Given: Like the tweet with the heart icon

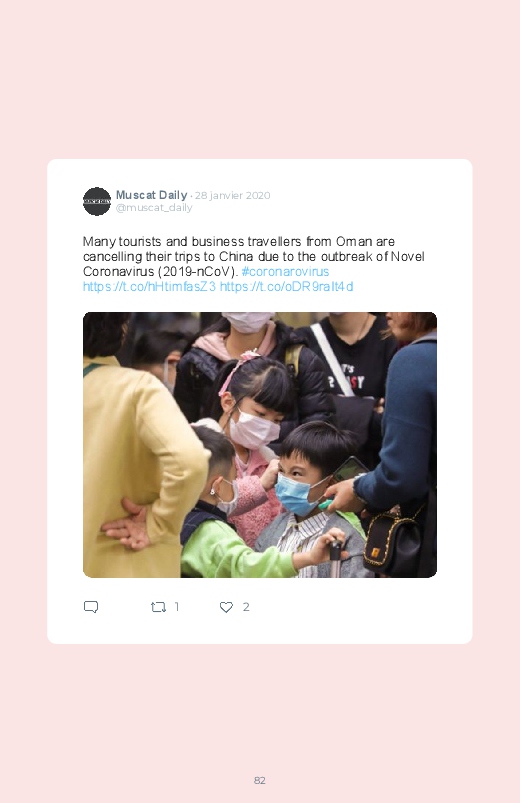Looking at the screenshot, I should (x=226, y=607).
